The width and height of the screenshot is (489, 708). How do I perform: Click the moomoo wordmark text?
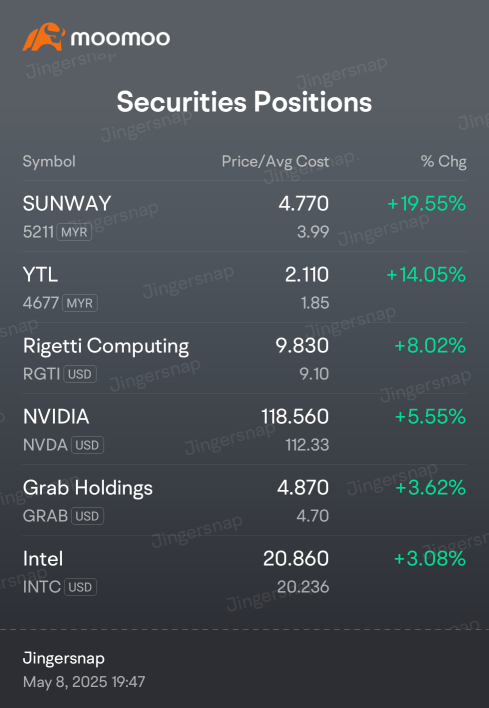121,38
